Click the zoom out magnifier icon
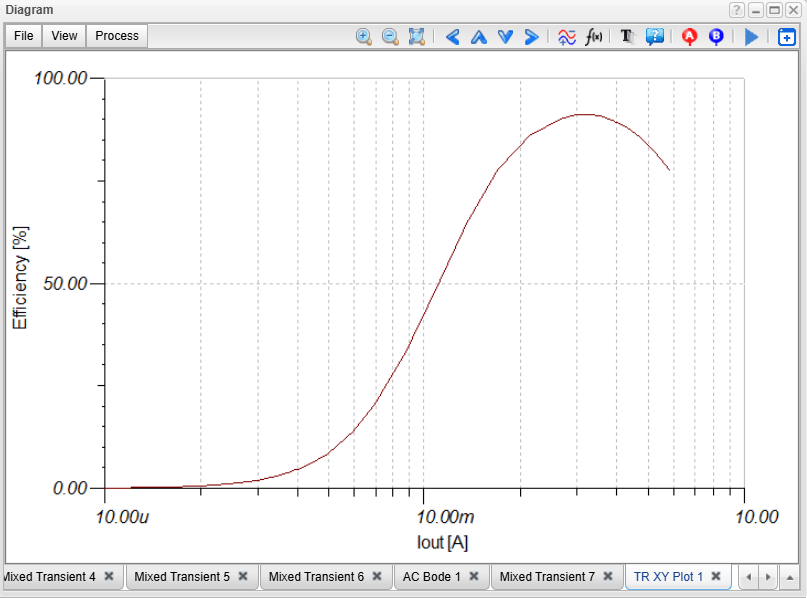 390,37
